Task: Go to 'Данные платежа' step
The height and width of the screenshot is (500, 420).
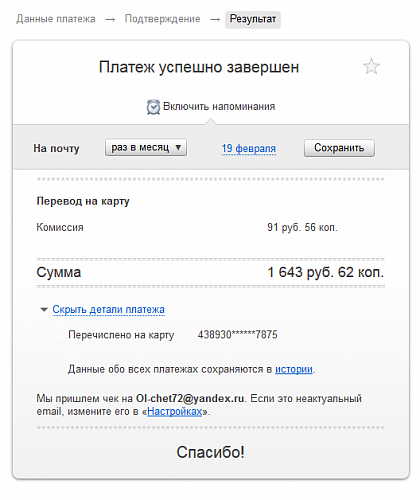Action: click(56, 19)
